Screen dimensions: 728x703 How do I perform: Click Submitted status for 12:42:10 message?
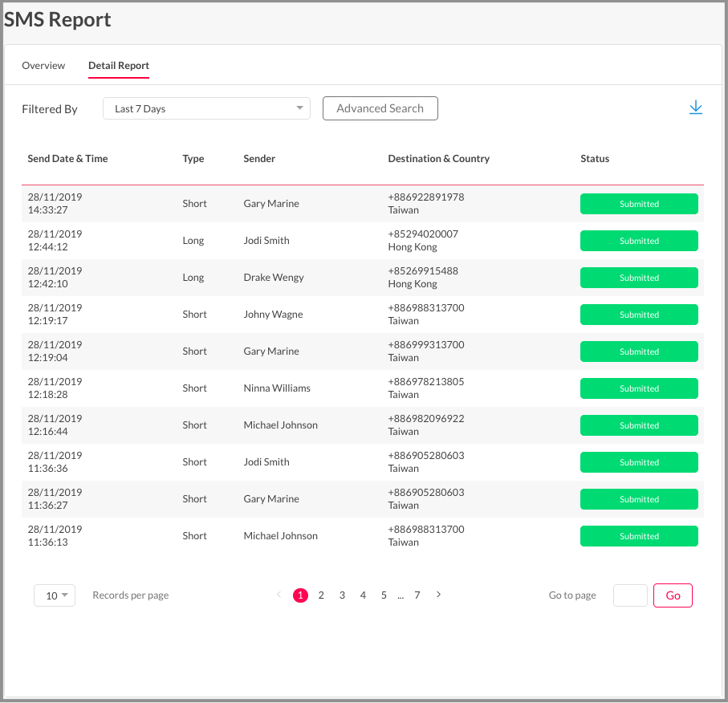[x=639, y=278]
